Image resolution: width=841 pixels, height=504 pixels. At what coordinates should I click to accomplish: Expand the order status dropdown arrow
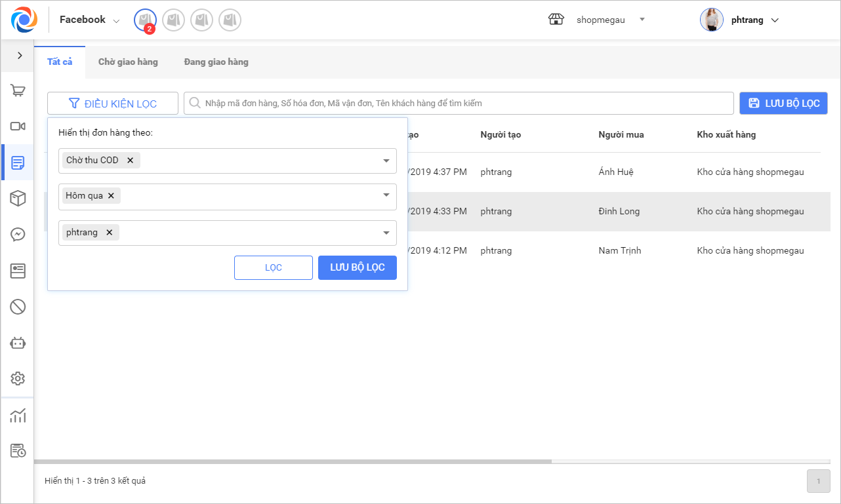386,161
